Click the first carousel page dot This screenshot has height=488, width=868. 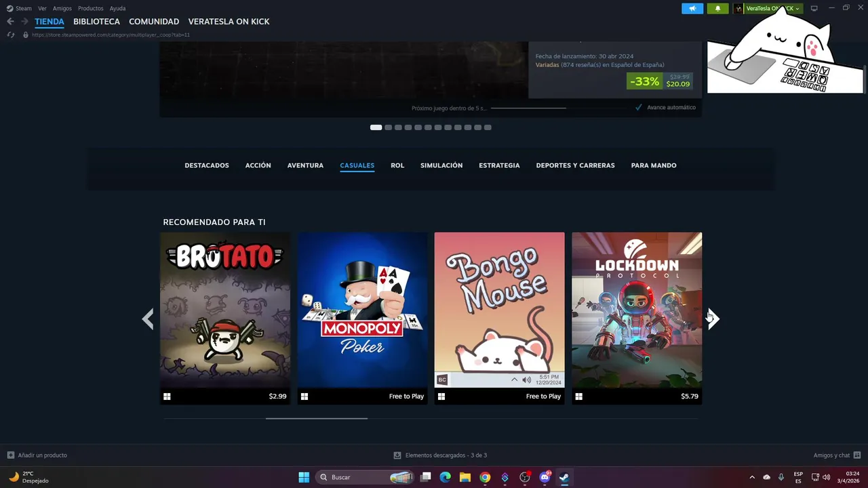click(376, 127)
